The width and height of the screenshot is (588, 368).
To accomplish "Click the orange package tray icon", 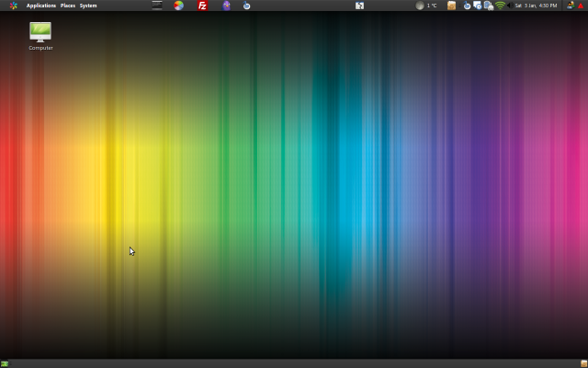I will coord(451,6).
